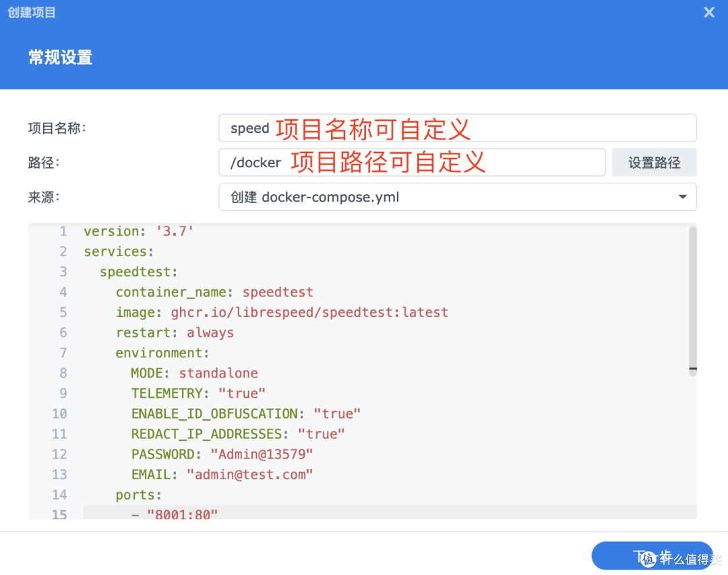This screenshot has height=575, width=728.
Task: Click the code editor vertical scrollbar
Action: 692,299
